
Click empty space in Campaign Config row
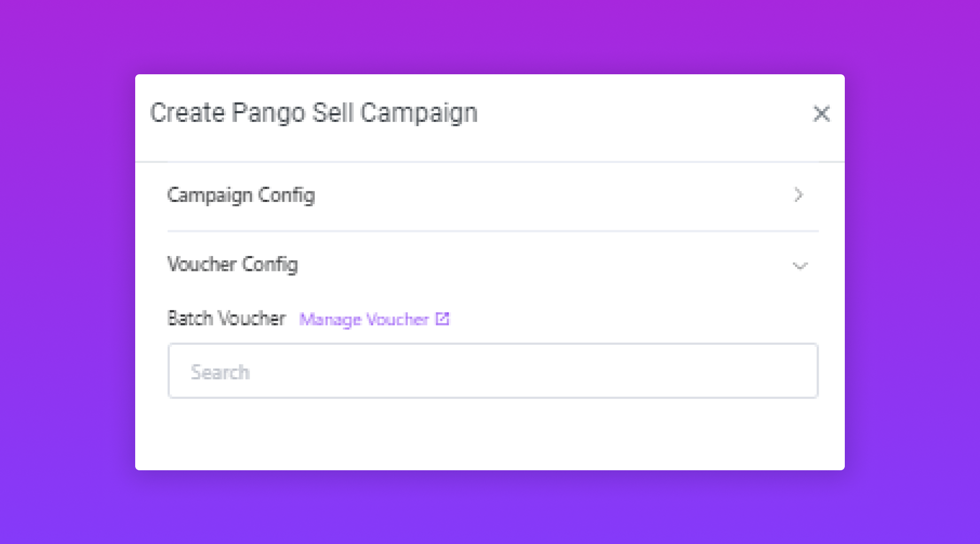coord(534,195)
